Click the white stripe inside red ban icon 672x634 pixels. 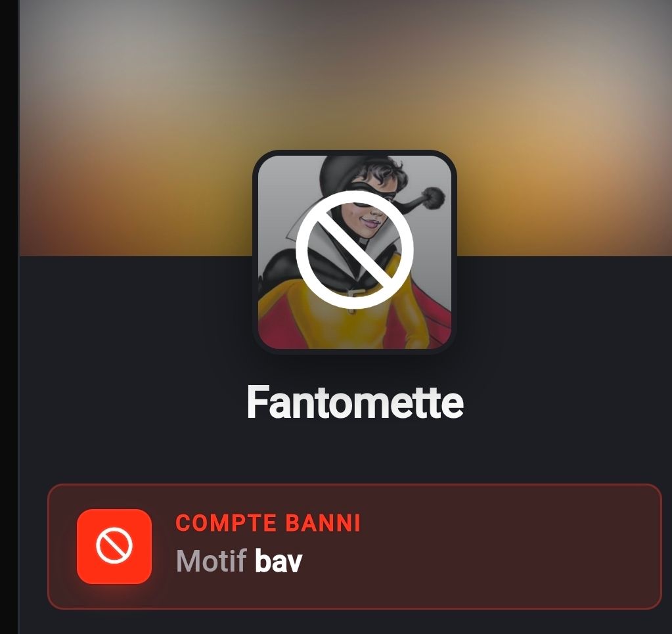(114, 546)
